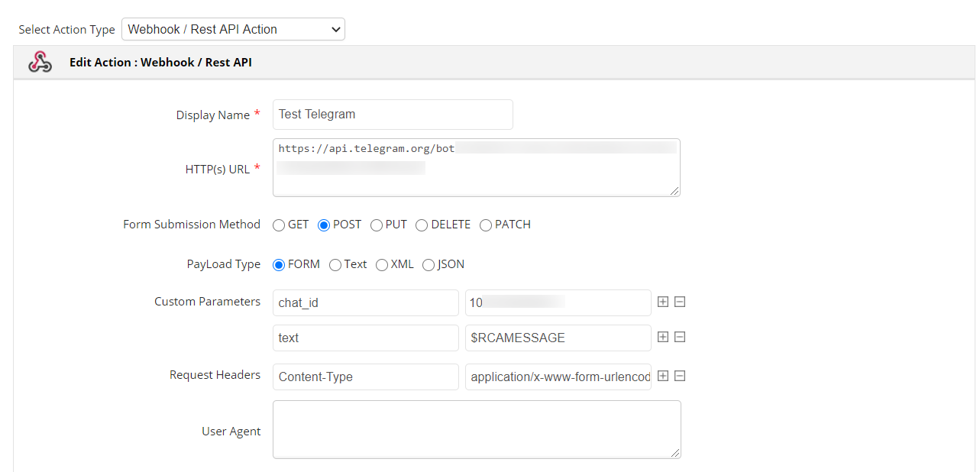Image resolution: width=980 pixels, height=472 pixels.
Task: Click the Display Name input field
Action: pyautogui.click(x=393, y=115)
